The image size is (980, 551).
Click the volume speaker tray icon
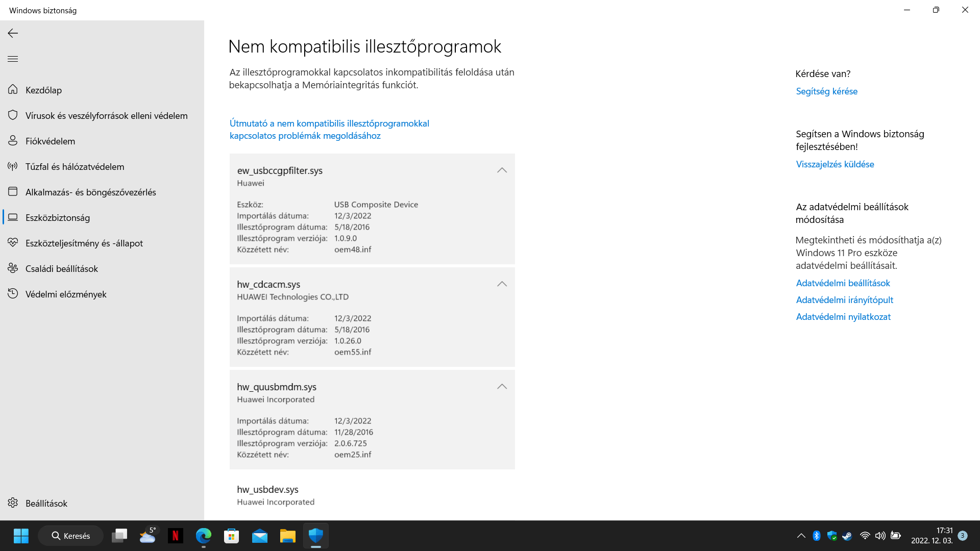pyautogui.click(x=880, y=536)
